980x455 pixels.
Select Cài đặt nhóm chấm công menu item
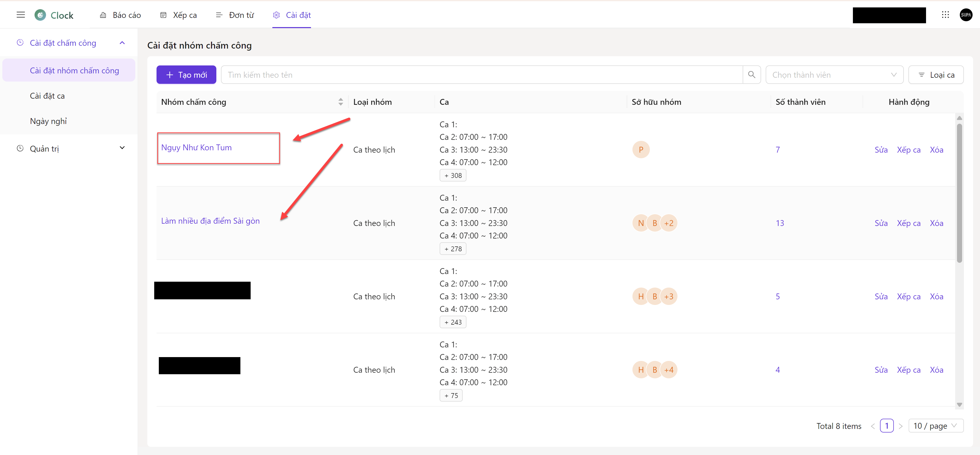click(x=69, y=70)
